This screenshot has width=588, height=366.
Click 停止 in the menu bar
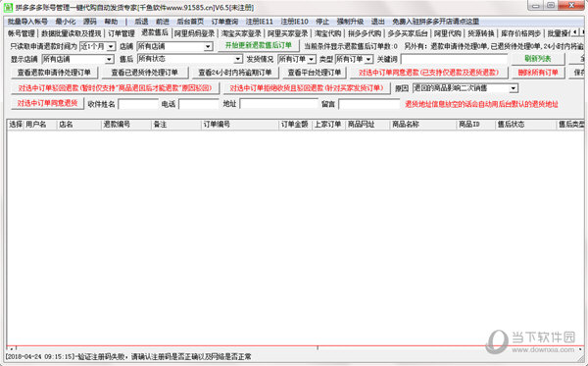pyautogui.click(x=322, y=22)
